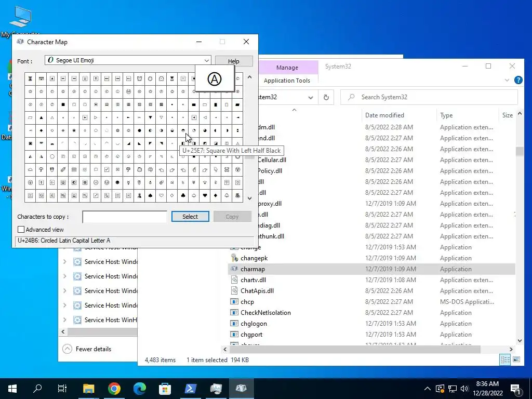
Task: Open File Explorer from the taskbar
Action: click(x=88, y=389)
